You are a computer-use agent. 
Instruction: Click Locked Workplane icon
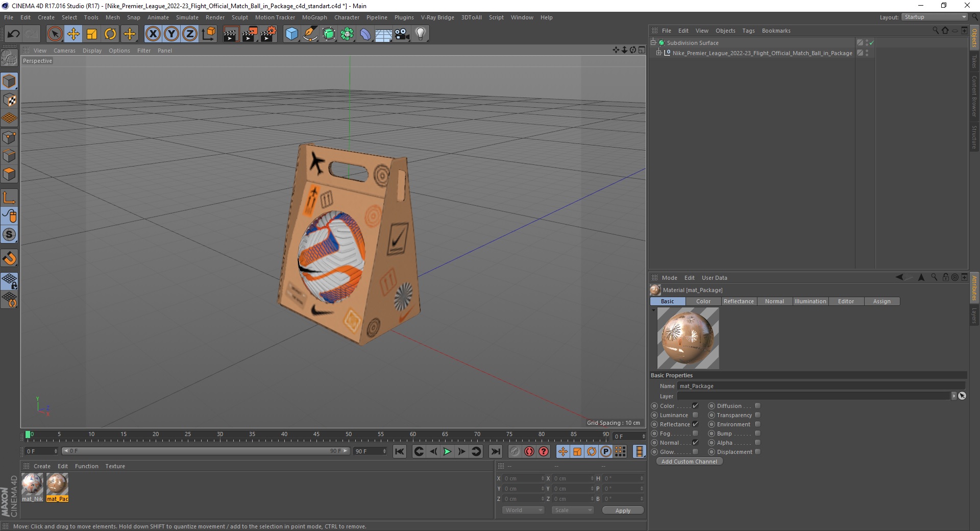click(x=9, y=281)
